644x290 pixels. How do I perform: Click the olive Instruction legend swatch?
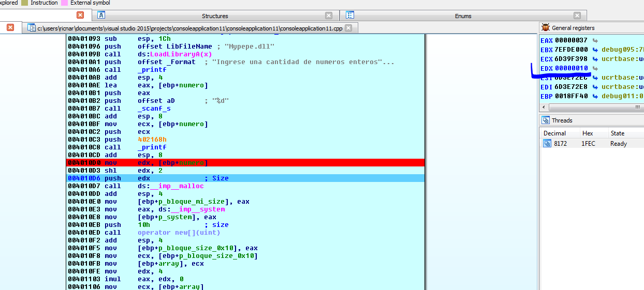[24, 3]
